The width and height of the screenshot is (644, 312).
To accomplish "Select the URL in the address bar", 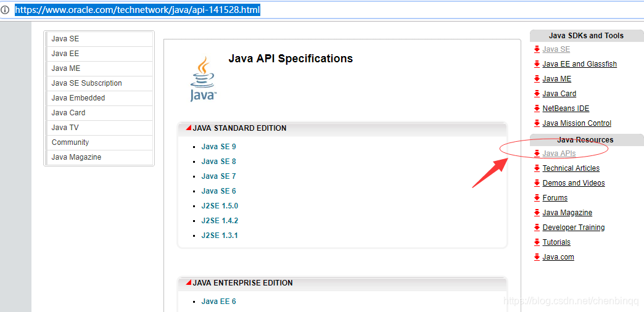I will [138, 10].
